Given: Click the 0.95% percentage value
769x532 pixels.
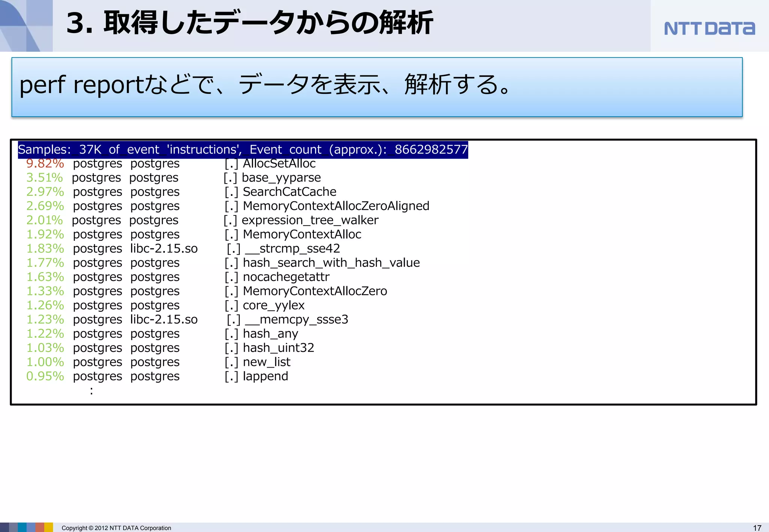Looking at the screenshot, I should point(45,376).
